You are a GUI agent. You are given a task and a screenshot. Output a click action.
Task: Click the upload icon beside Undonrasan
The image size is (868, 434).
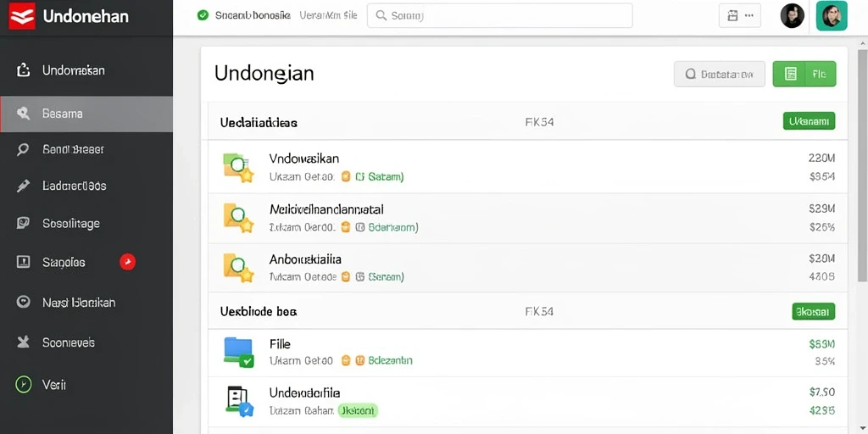(23, 70)
